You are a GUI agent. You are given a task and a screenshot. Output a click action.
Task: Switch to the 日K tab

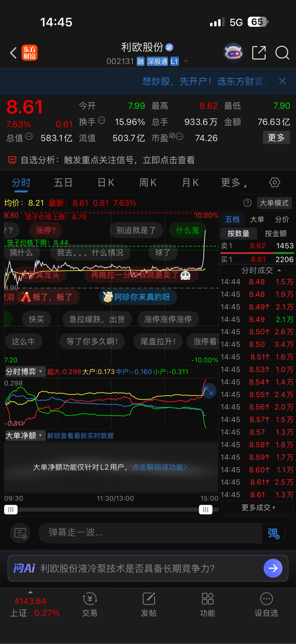(x=106, y=183)
